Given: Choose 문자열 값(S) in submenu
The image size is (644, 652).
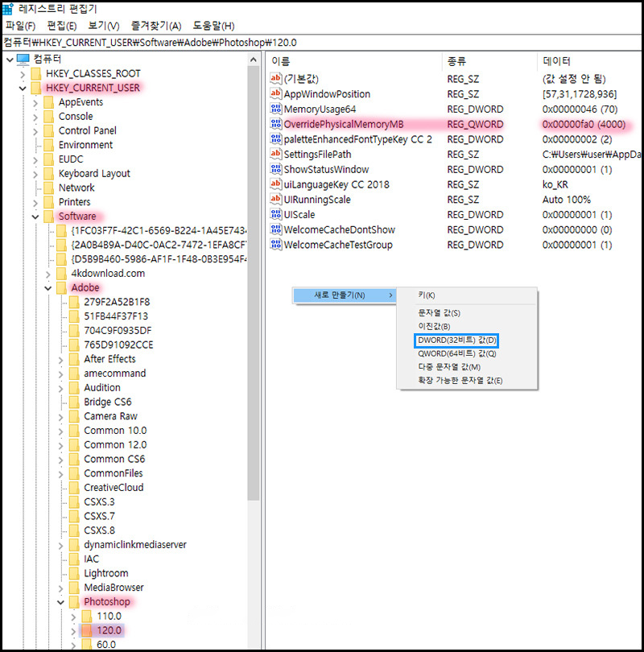Looking at the screenshot, I should click(x=439, y=312).
